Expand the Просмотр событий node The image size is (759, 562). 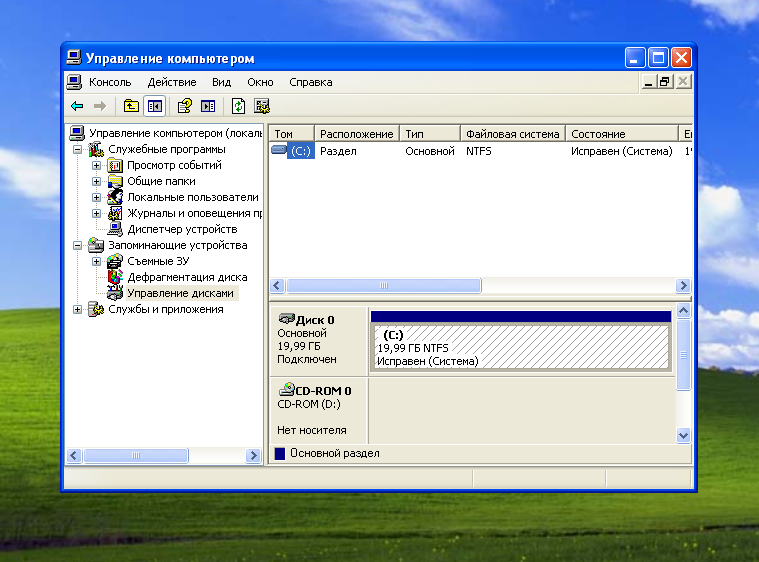[96, 166]
